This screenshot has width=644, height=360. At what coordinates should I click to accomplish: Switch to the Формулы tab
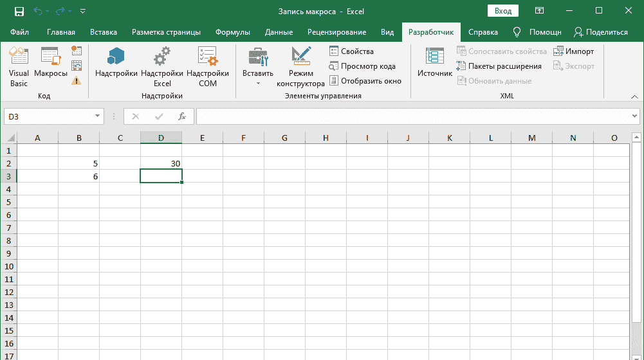[x=233, y=32]
